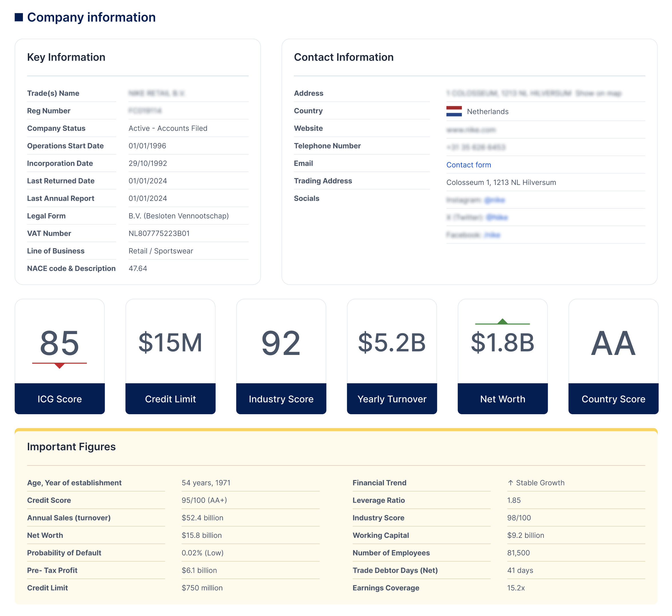This screenshot has width=672, height=616.
Task: Select the ICG Score card label
Action: (x=60, y=399)
